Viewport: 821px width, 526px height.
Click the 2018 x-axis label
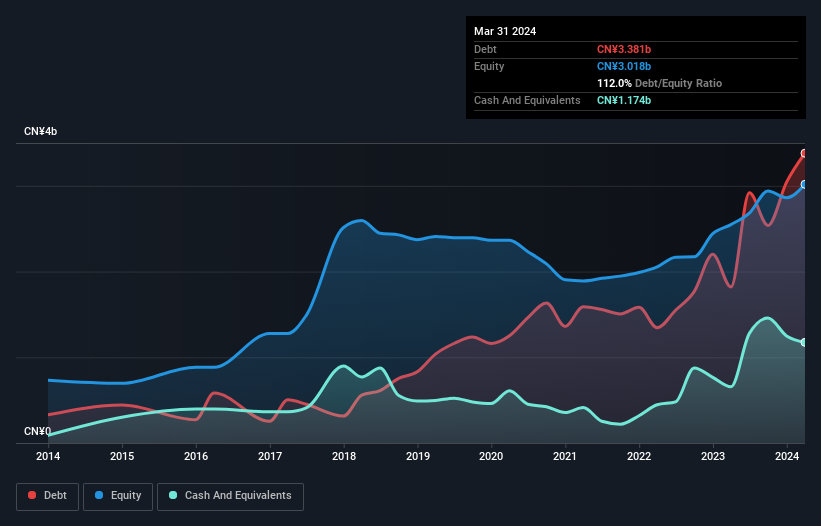pos(344,456)
